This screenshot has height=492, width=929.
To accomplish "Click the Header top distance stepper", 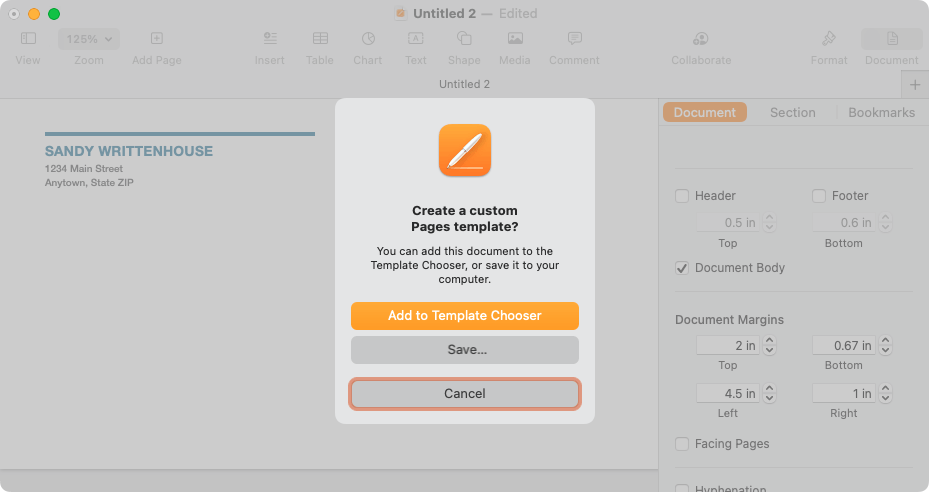I will tap(770, 222).
